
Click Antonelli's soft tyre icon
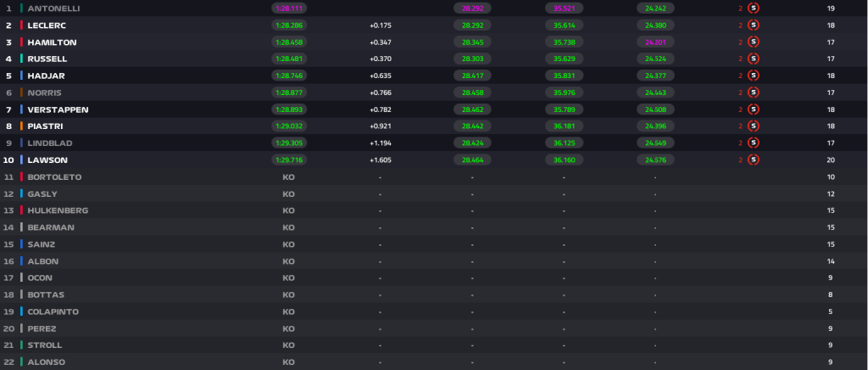tap(753, 8)
